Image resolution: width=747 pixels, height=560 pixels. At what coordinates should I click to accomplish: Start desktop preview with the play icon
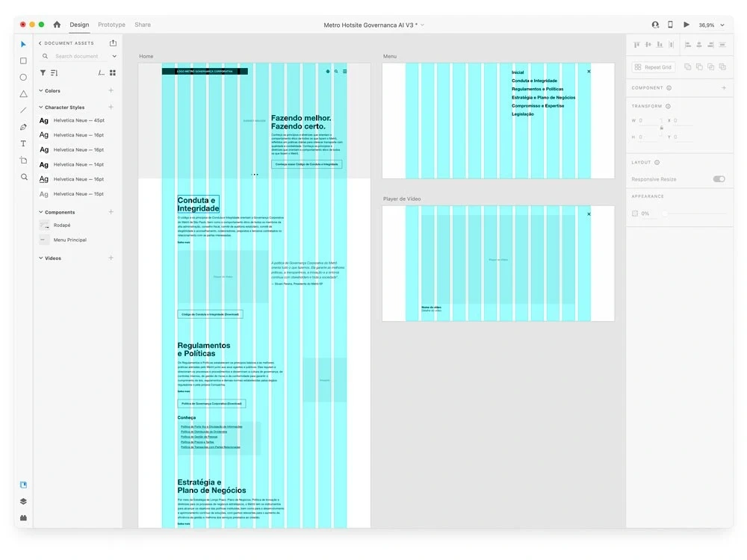[x=686, y=25]
